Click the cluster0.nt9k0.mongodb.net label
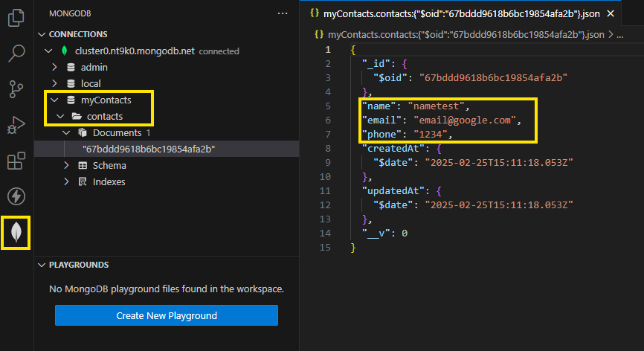Image resolution: width=644 pixels, height=351 pixels. coord(135,51)
